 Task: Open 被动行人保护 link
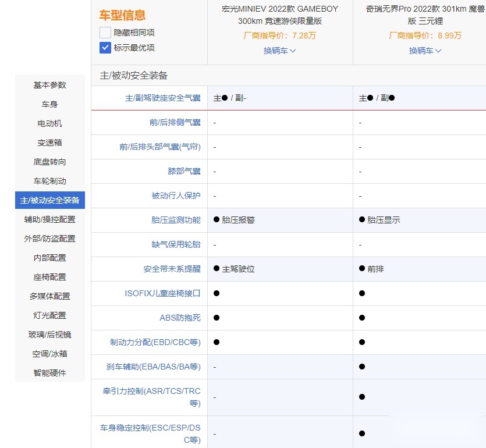(x=176, y=196)
